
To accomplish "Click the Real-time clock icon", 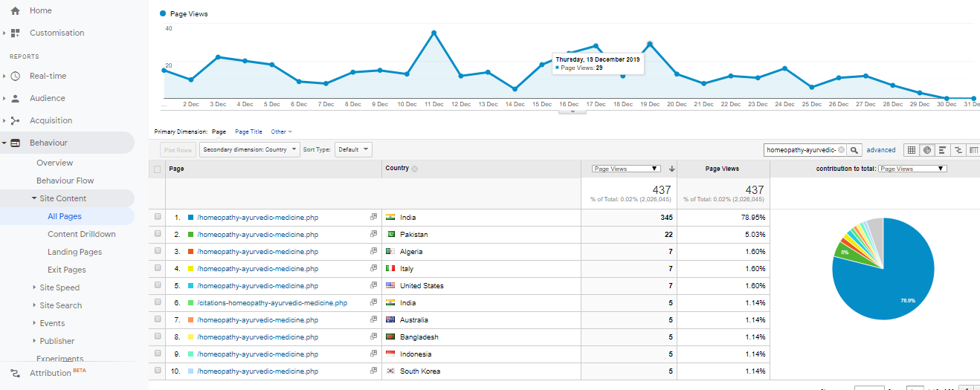I will [x=15, y=76].
